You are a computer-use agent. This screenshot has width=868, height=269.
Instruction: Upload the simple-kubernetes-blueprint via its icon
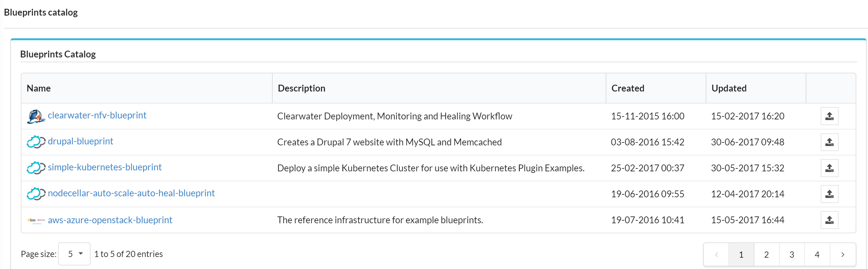click(x=829, y=168)
